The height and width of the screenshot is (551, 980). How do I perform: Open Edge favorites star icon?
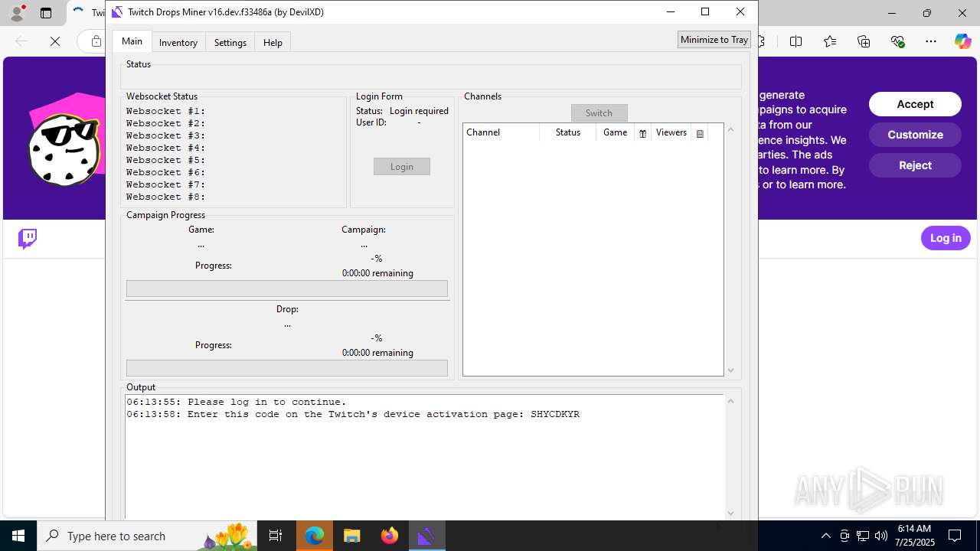click(830, 41)
